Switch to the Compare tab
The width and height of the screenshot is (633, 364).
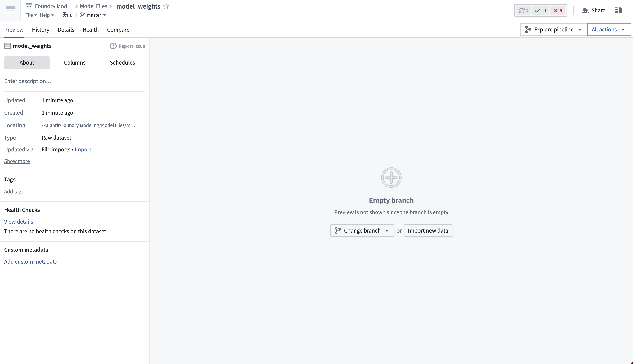tap(118, 30)
